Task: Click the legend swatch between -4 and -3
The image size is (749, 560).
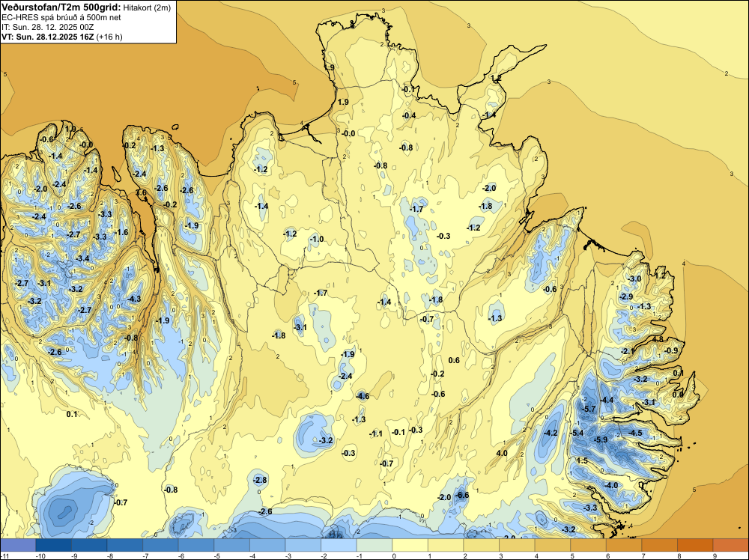Action: coord(267,545)
